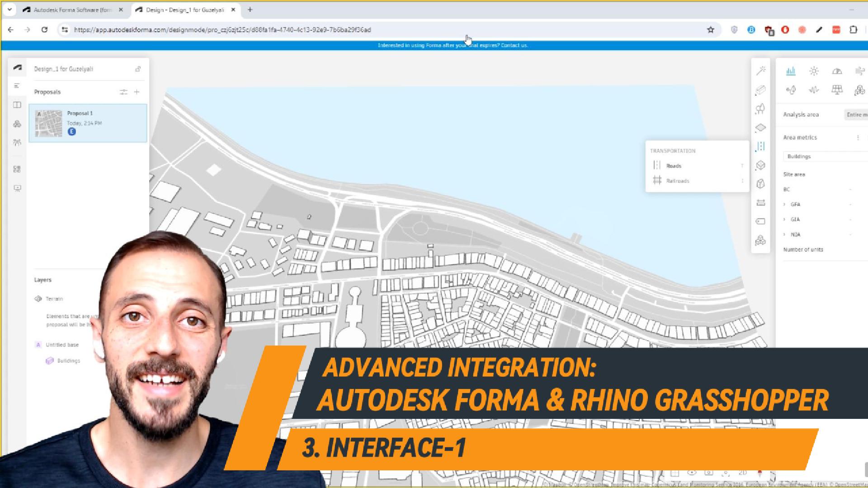Viewport: 868px width, 488px height.
Task: Select the terrain surface diamond tool
Action: coord(760,128)
